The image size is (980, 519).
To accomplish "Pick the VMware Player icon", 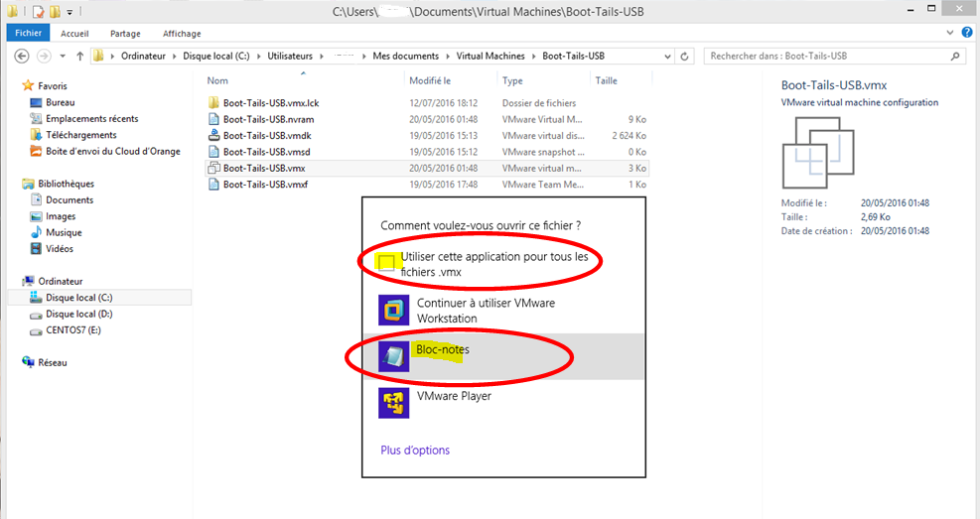I will pos(394,403).
